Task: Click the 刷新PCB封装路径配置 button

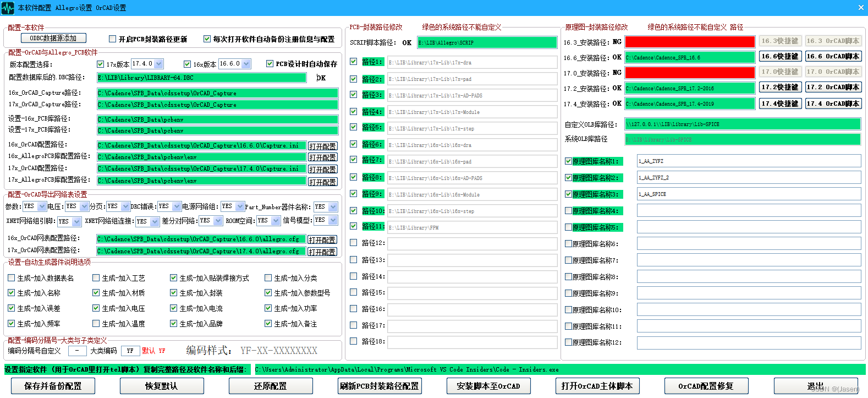Action: [x=380, y=386]
